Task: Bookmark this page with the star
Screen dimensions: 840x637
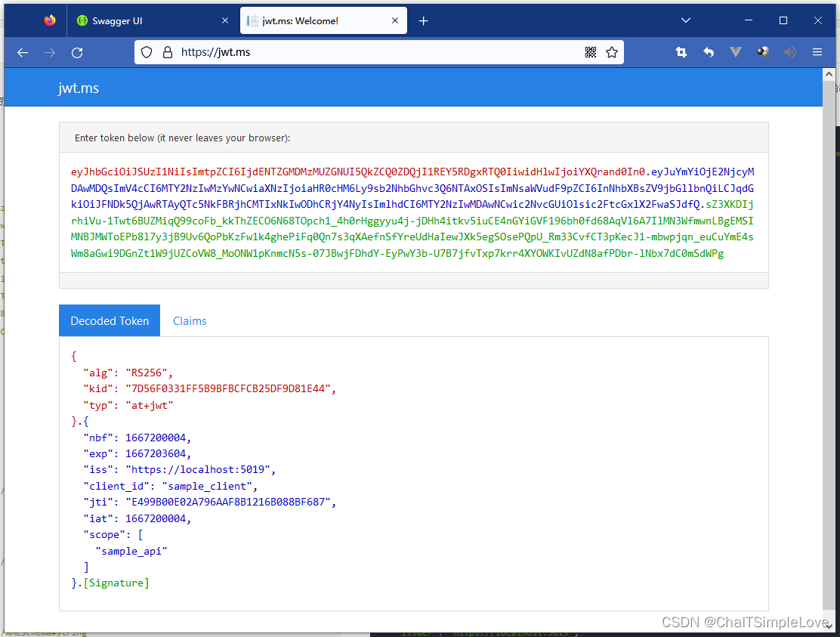Action: (612, 52)
